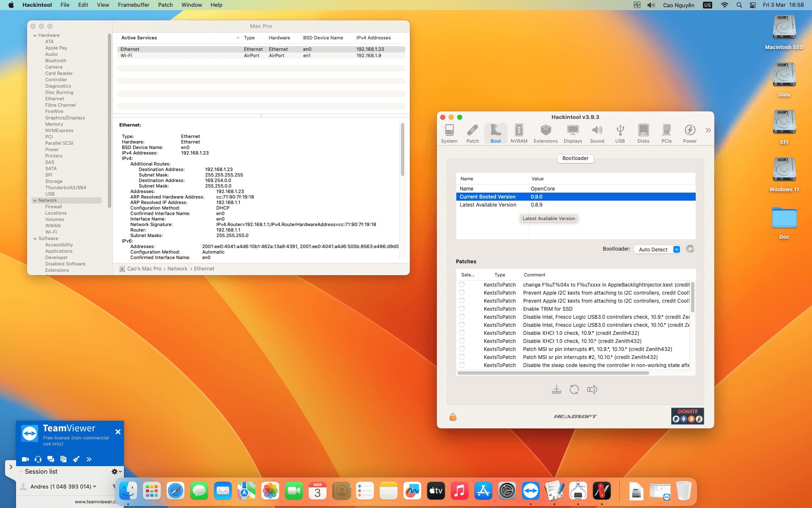The height and width of the screenshot is (508, 812).
Task: Collapse the Network tree in sidebar
Action: pos(35,201)
